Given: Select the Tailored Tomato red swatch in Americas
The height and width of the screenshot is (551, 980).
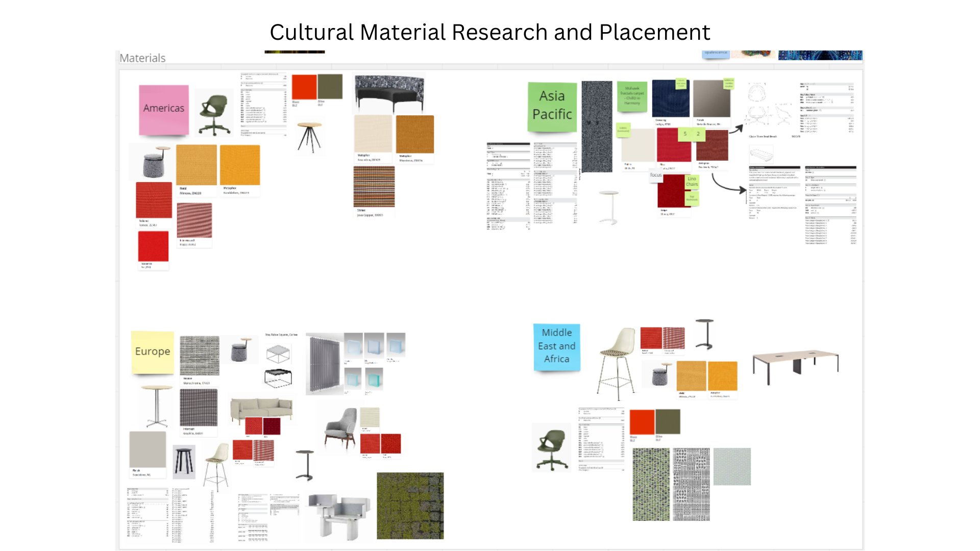Looking at the screenshot, I should tap(154, 200).
